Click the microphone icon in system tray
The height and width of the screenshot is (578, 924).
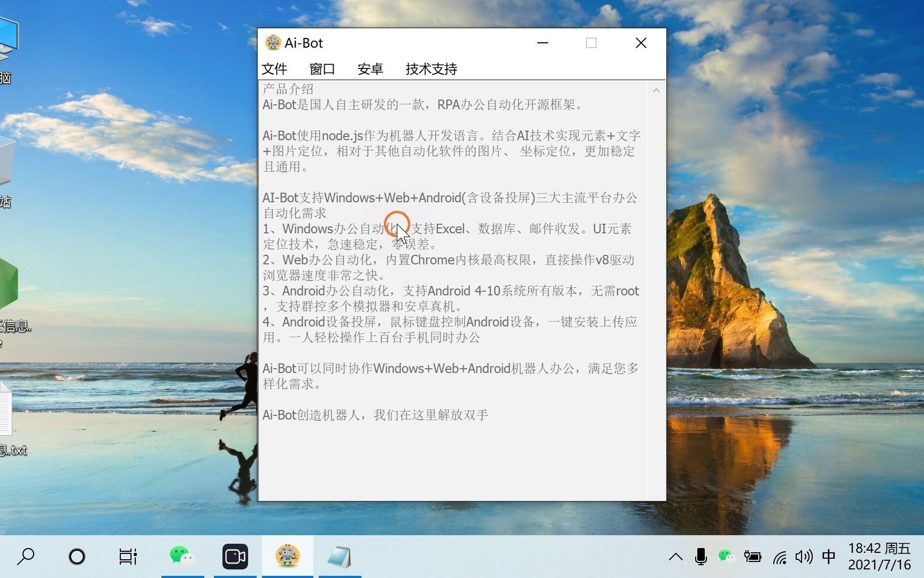tap(701, 557)
